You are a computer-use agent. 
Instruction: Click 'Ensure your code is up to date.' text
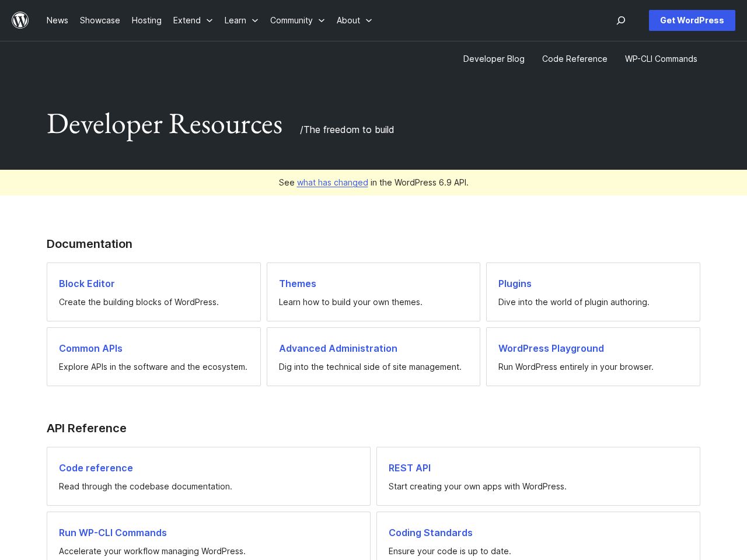450,551
